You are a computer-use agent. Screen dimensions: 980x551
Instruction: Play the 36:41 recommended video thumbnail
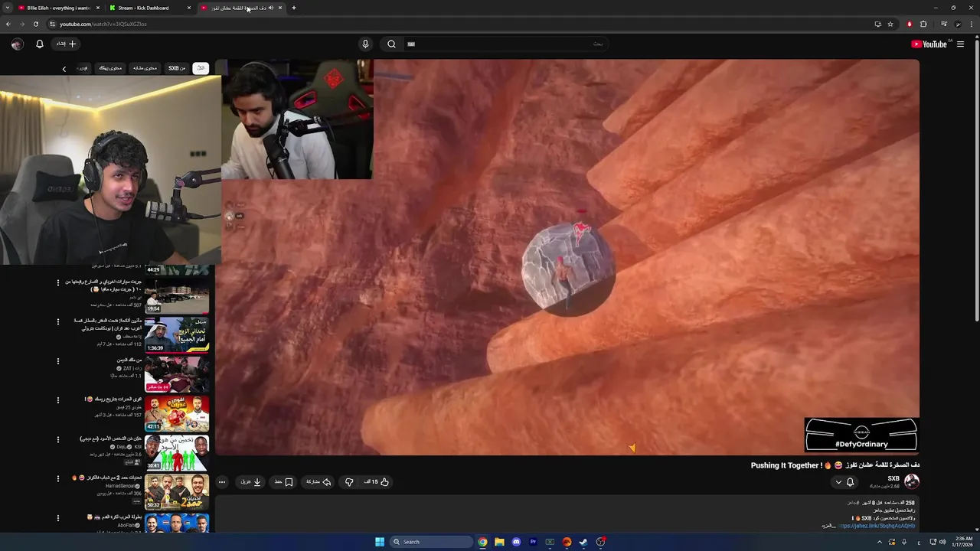pos(177,452)
